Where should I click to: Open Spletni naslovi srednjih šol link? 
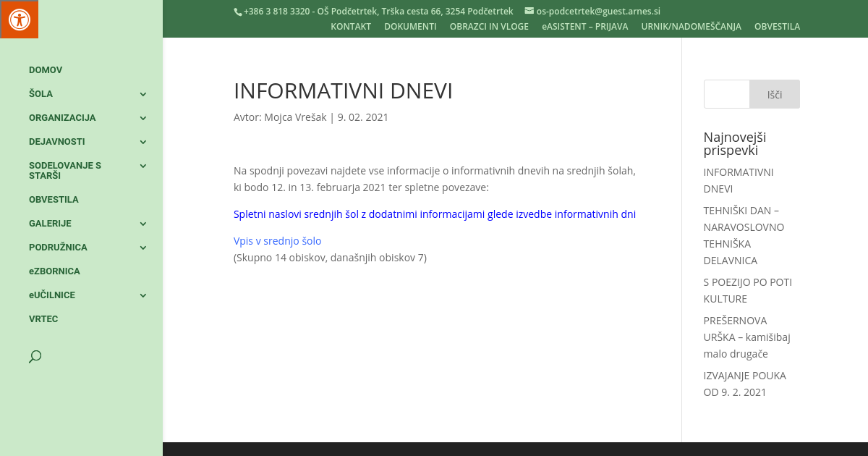coord(434,214)
